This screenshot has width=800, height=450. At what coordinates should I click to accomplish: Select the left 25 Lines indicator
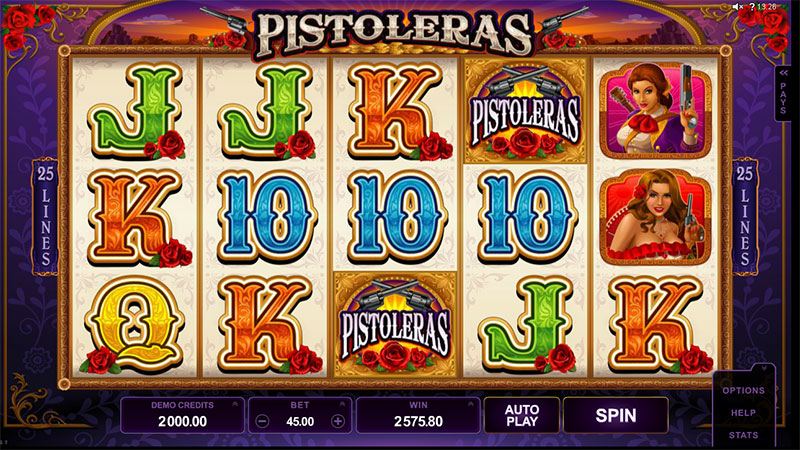coord(45,216)
